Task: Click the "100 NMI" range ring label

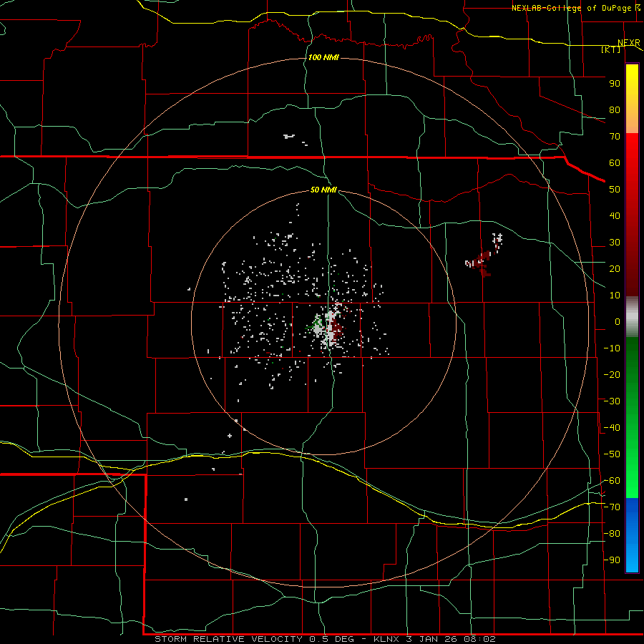Action: tap(323, 57)
